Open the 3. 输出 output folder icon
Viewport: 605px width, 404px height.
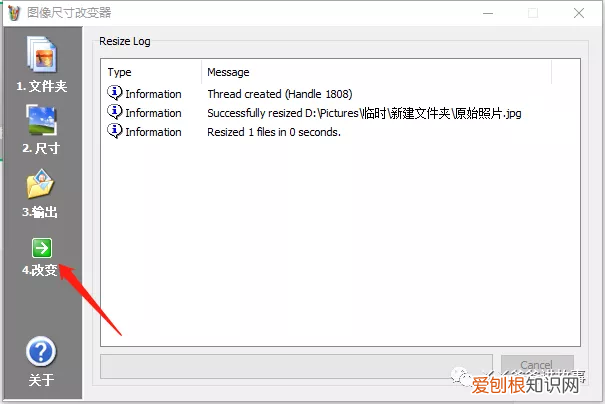40,183
